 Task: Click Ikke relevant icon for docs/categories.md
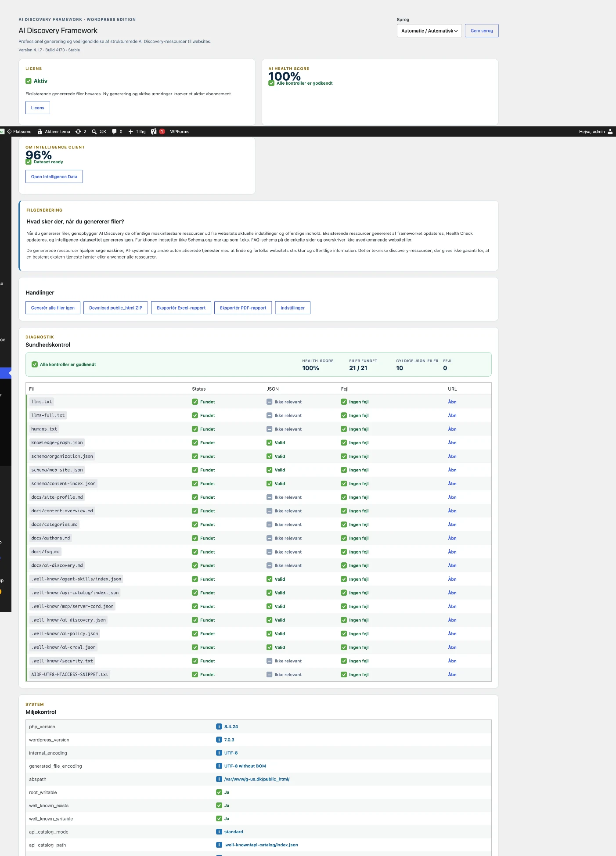coord(270,524)
